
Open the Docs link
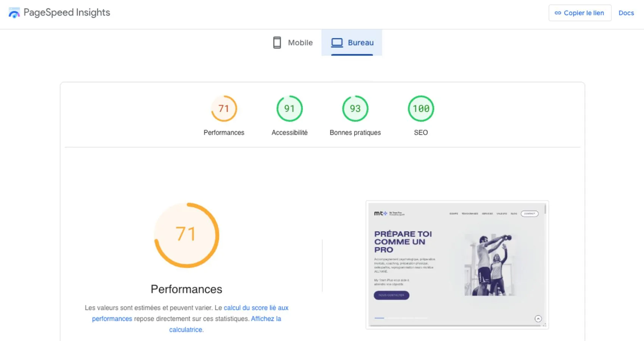pyautogui.click(x=626, y=13)
